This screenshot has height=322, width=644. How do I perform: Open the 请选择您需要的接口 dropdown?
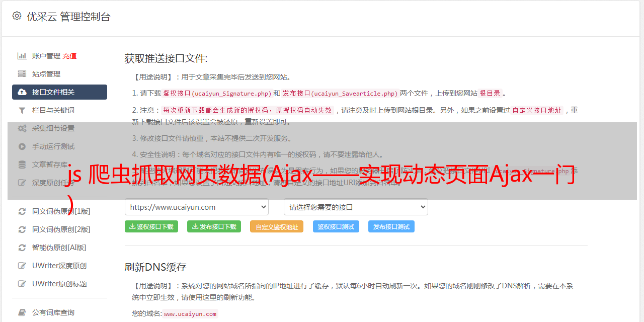[x=356, y=207]
